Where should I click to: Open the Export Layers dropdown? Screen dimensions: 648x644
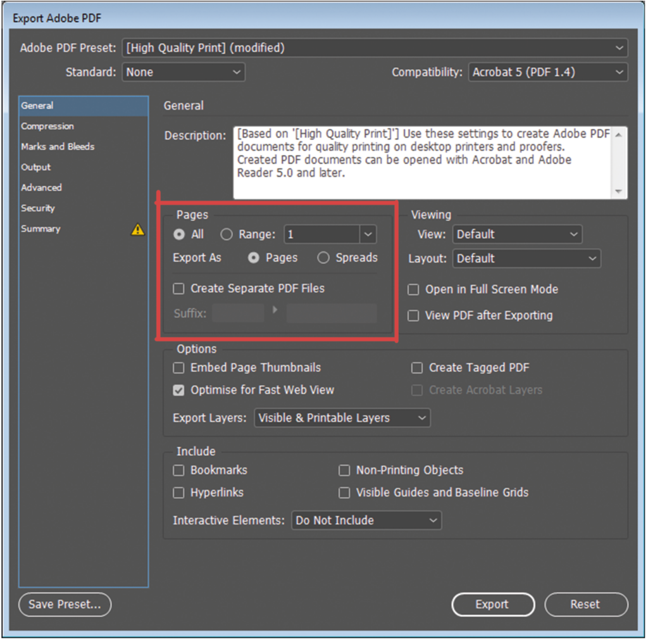[342, 418]
